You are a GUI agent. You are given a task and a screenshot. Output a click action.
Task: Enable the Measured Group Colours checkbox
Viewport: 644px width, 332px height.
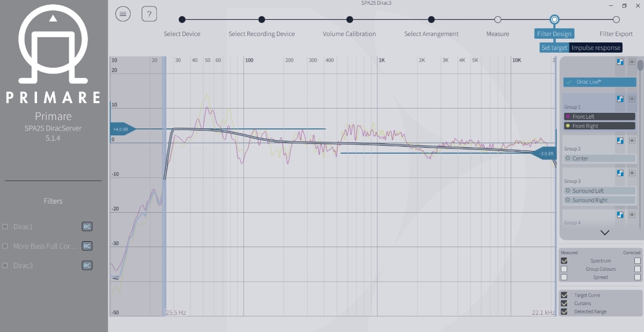(x=564, y=269)
